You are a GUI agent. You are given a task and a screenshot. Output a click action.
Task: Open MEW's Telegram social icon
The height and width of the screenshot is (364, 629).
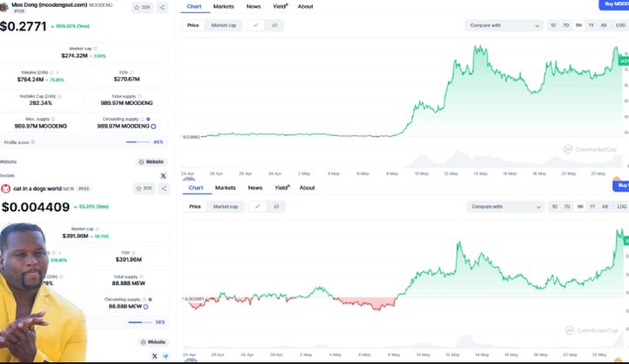click(165, 356)
